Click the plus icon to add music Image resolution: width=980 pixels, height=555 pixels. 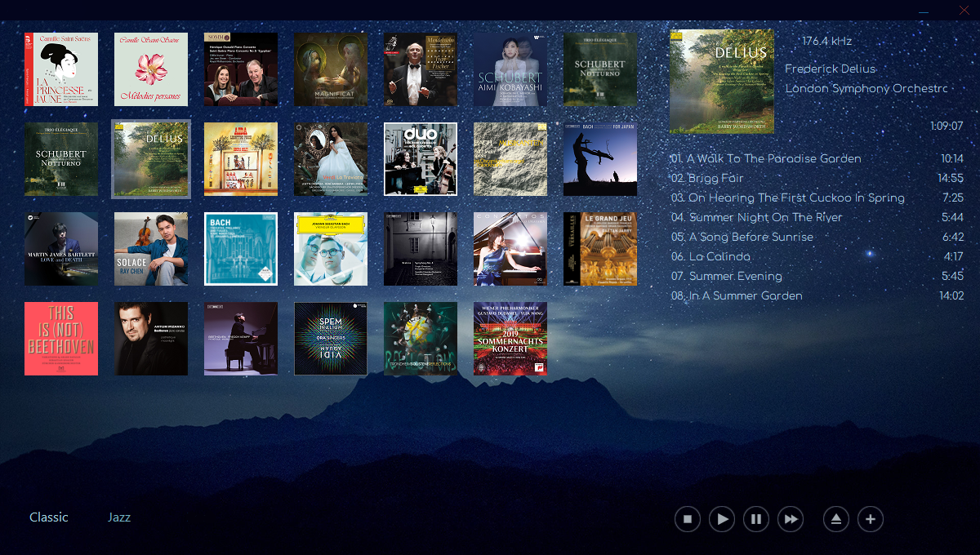[x=871, y=519]
